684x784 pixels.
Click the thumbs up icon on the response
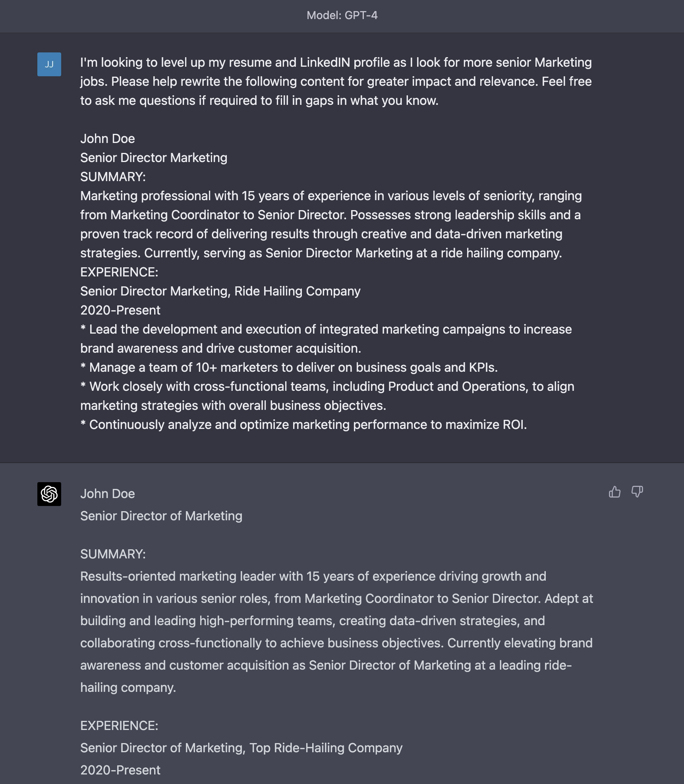point(614,492)
